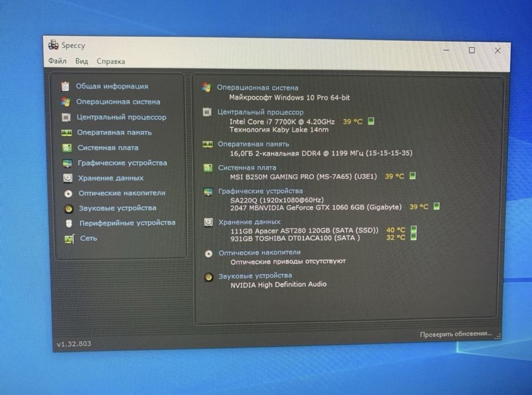The image size is (532, 395).
Task: Click MSI B250M GAMING PRO text
Action: pos(303,177)
